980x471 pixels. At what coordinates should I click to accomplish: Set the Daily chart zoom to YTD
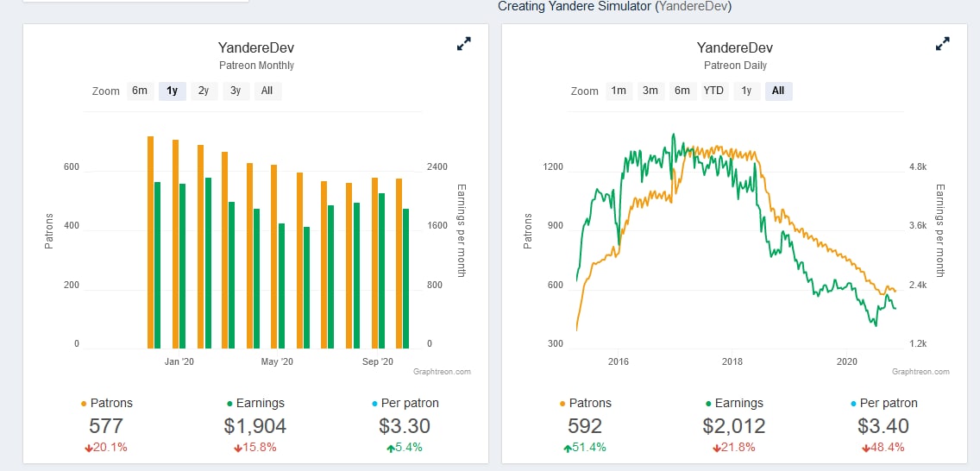click(x=713, y=91)
